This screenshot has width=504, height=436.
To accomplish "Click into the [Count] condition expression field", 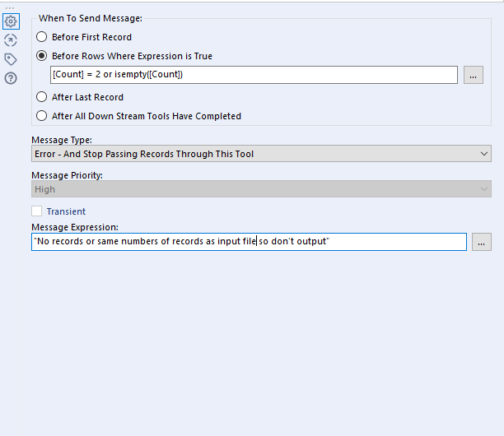I will (254, 75).
